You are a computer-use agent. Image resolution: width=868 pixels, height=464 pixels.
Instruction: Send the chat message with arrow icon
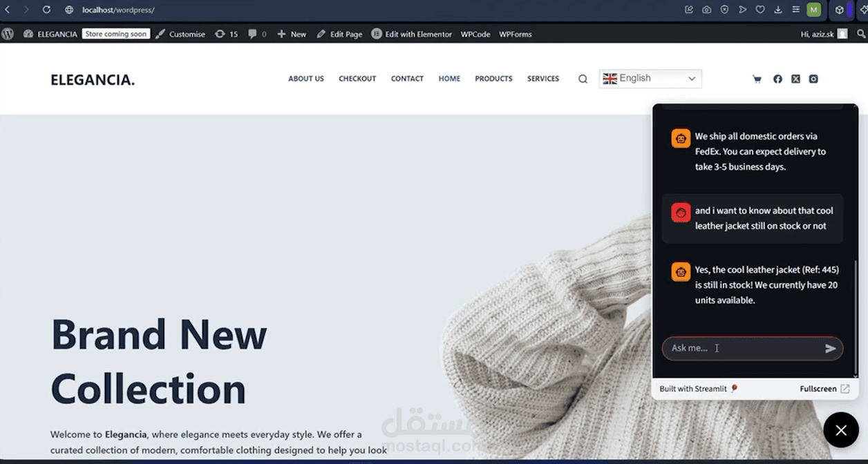(831, 349)
